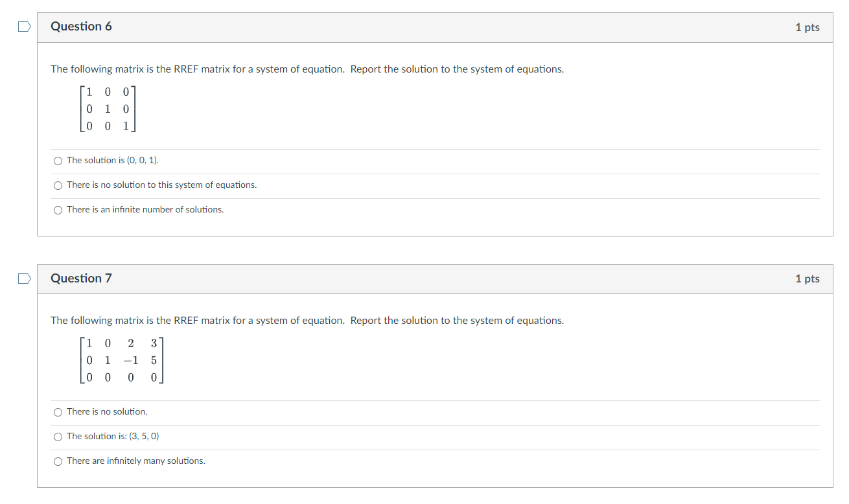Click Question 6 prompt text about RREF matrix
Viewport: 849px width, 504px height.
(307, 69)
